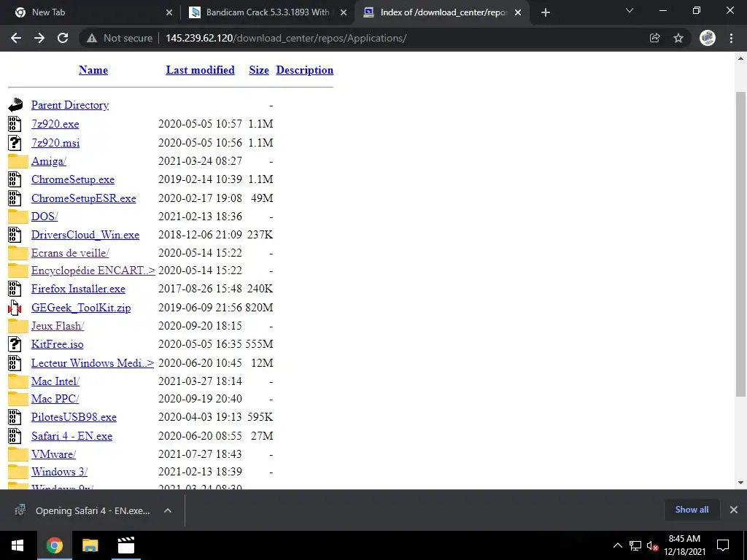Sort the listing by Size
The image size is (747, 560).
coord(259,70)
